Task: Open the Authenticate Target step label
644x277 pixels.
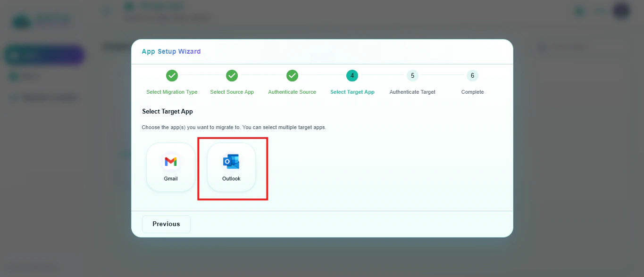Action: pos(412,92)
